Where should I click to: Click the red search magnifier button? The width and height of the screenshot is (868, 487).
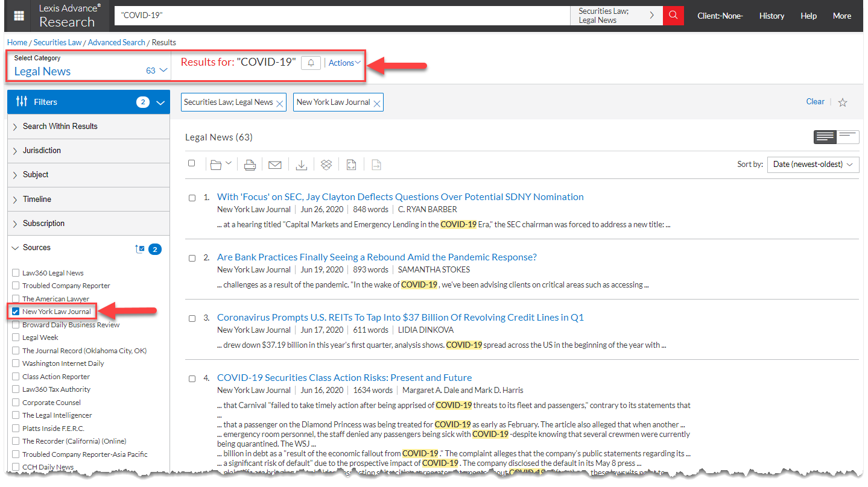pyautogui.click(x=673, y=16)
